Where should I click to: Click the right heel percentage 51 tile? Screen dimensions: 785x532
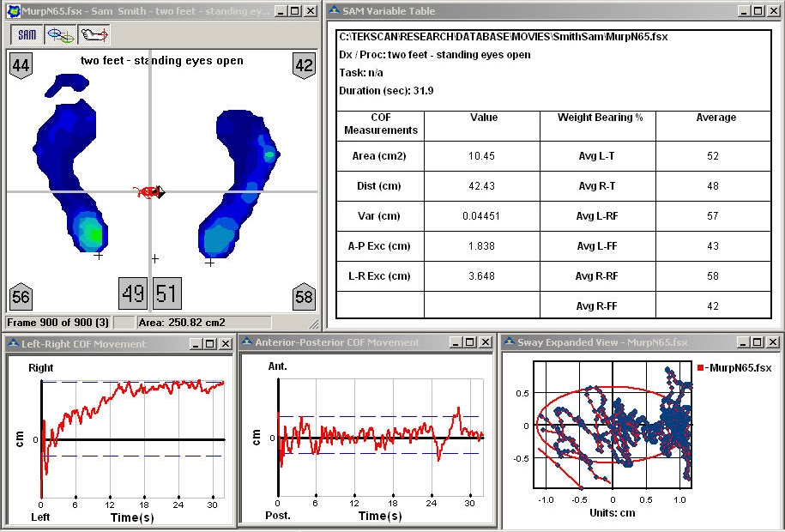click(x=166, y=293)
